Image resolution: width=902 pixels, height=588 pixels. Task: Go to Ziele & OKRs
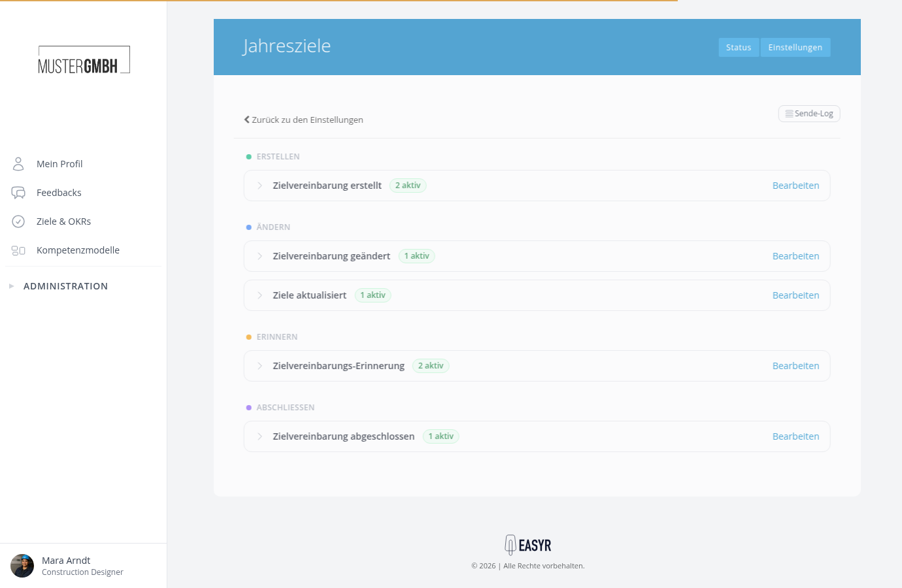click(63, 221)
